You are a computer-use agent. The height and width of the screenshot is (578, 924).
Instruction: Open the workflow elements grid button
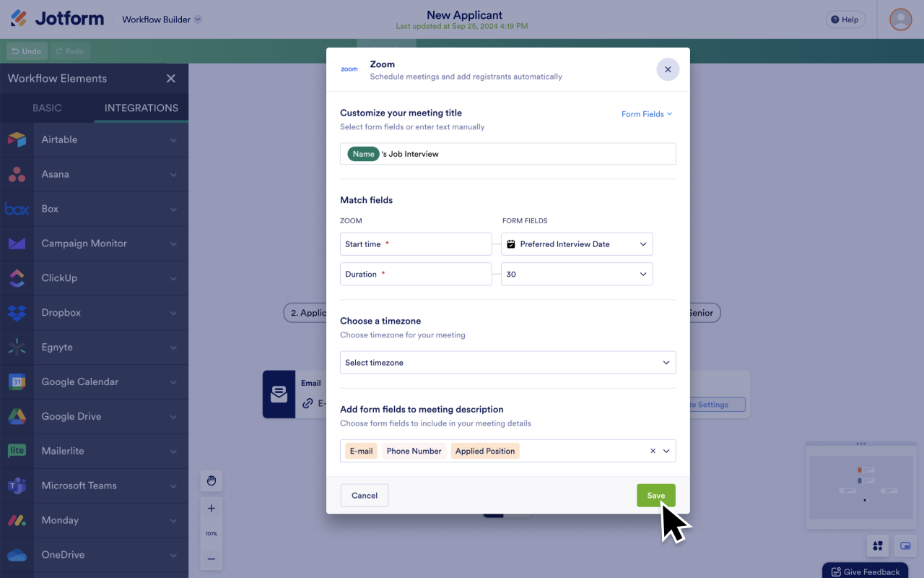click(878, 545)
